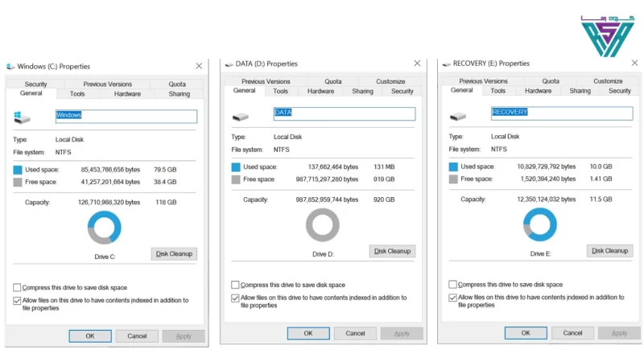
Task: Open Security tab in Windows (C:) Properties
Action: pos(35,84)
